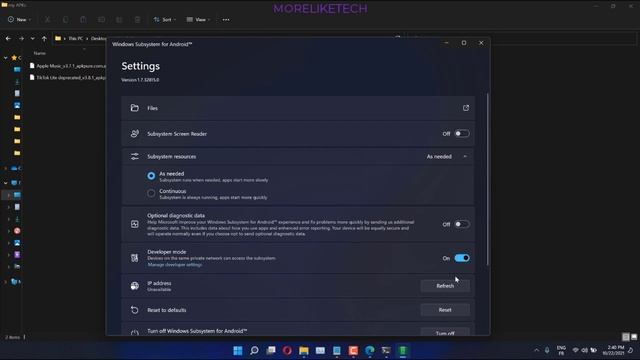Open Microsoft Edge from the taskbar
640x360 pixels.
pyautogui.click(x=370, y=350)
